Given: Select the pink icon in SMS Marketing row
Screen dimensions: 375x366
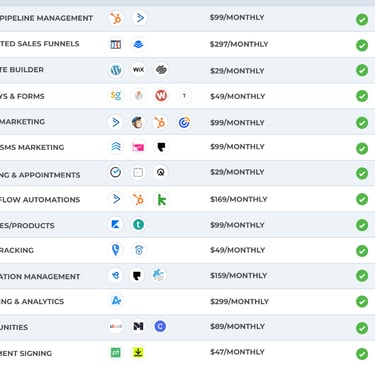Looking at the screenshot, I should coord(138,147).
